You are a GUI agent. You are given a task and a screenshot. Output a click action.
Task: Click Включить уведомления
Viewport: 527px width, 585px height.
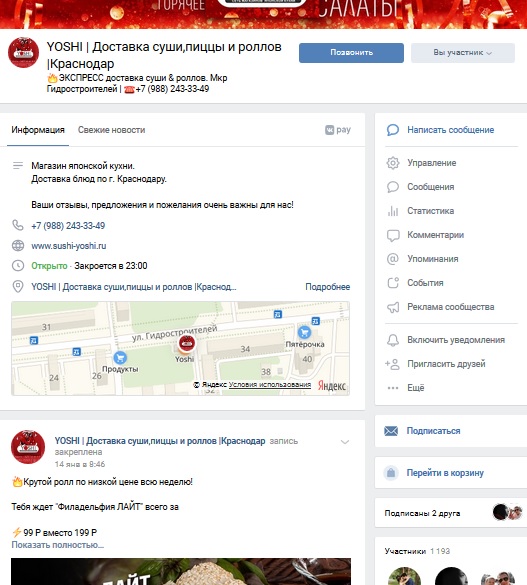point(456,340)
